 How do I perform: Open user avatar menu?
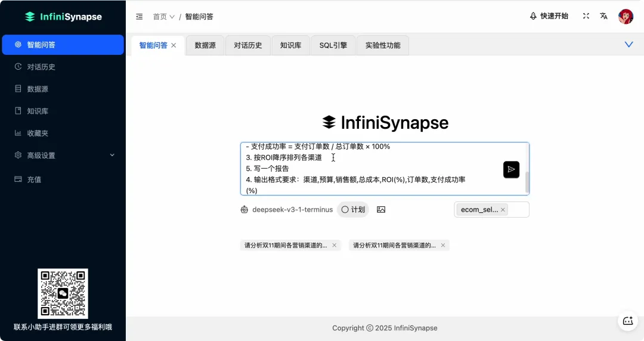[626, 17]
